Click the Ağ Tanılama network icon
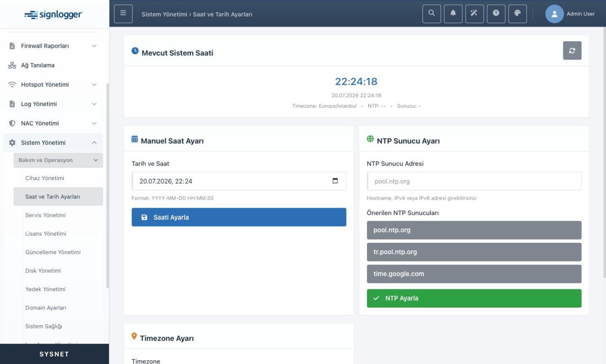This screenshot has width=606, height=364. [12, 65]
